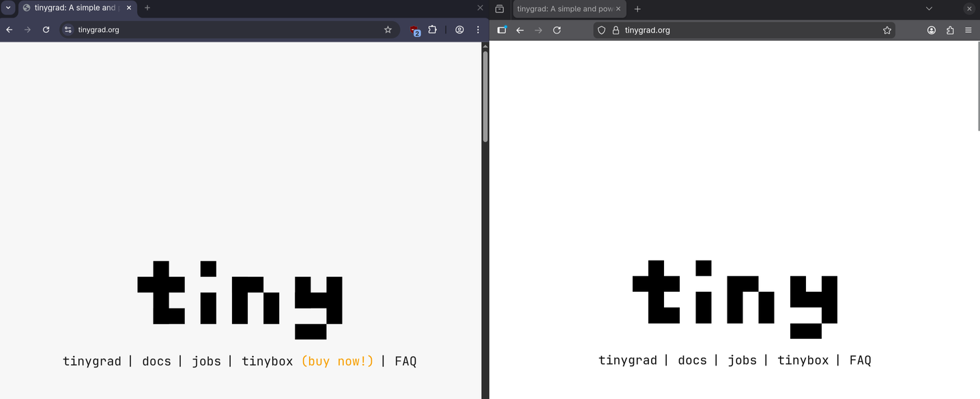The height and width of the screenshot is (399, 980).
Task: Star the page in Firefox's address bar
Action: [x=887, y=30]
